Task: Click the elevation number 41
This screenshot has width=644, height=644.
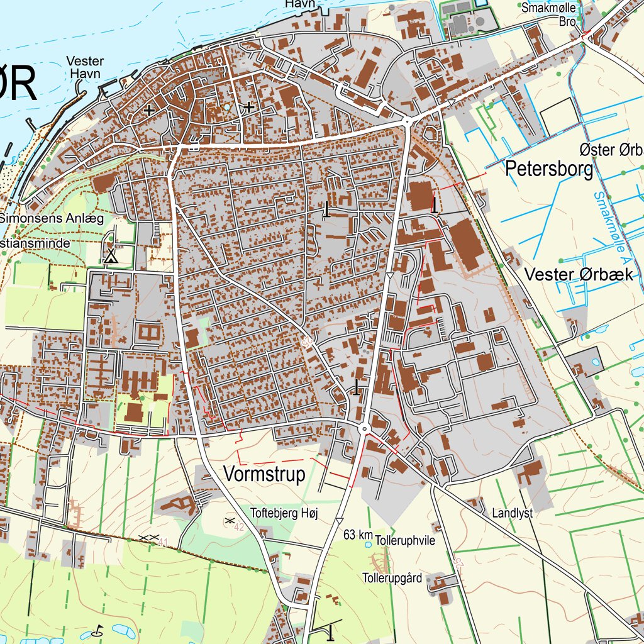Action: click(x=163, y=543)
